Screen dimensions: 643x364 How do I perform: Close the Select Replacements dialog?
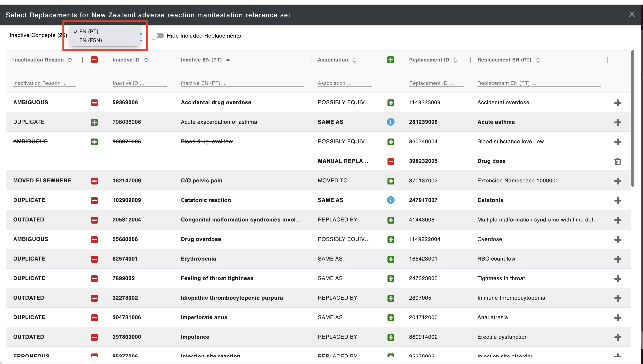click(632, 14)
